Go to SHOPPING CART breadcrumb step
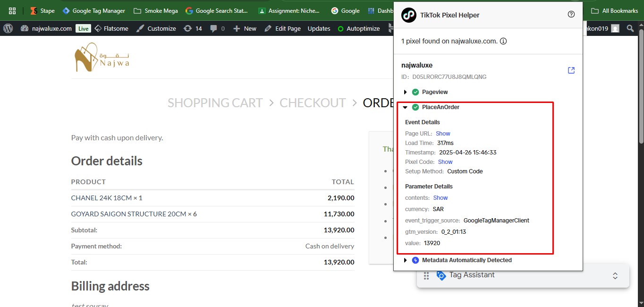This screenshot has height=307, width=644. pos(215,103)
